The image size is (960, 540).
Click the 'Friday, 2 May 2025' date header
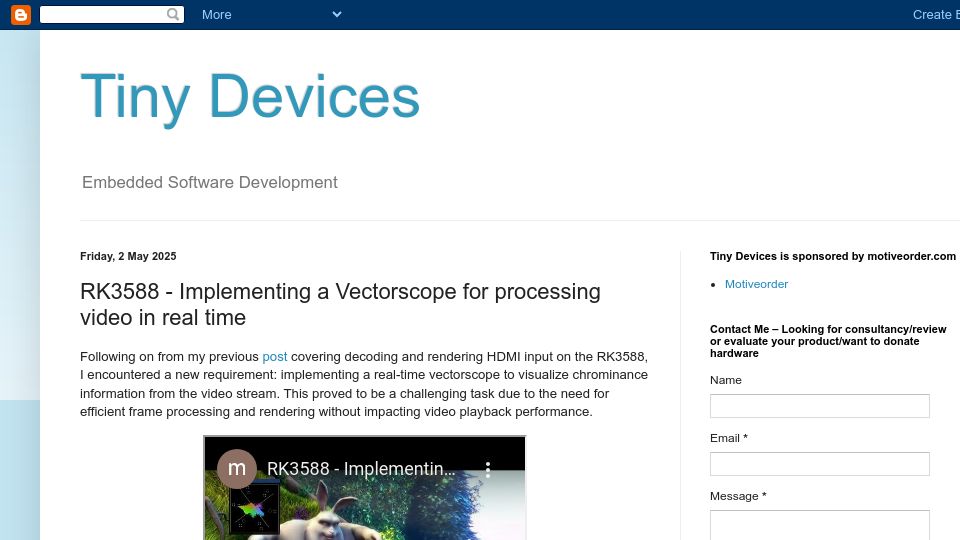[x=128, y=257]
